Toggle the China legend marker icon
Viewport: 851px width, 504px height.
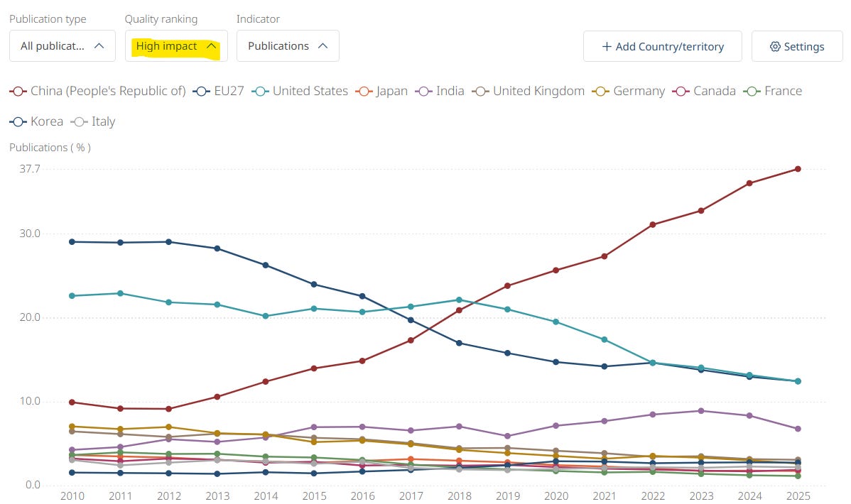tap(18, 91)
